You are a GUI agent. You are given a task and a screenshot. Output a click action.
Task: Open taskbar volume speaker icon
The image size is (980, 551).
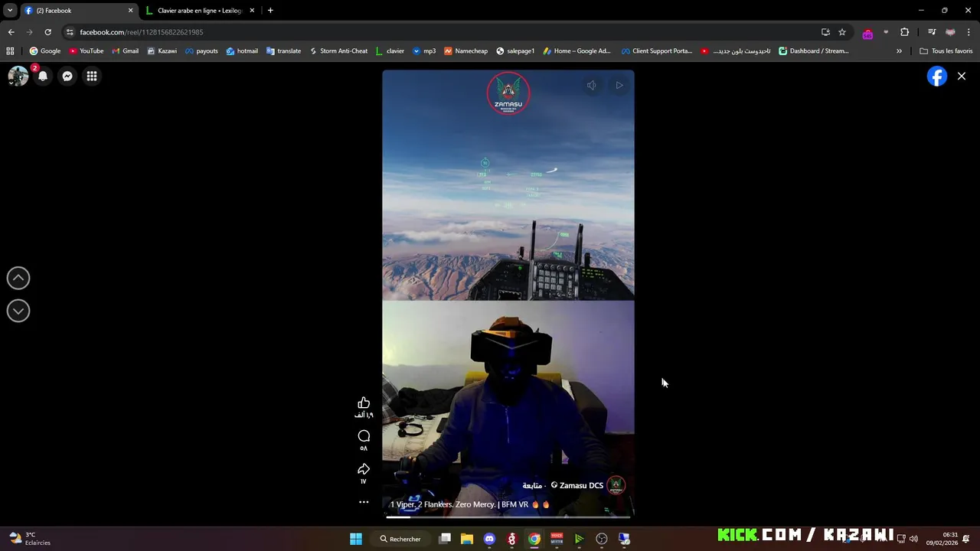913,539
